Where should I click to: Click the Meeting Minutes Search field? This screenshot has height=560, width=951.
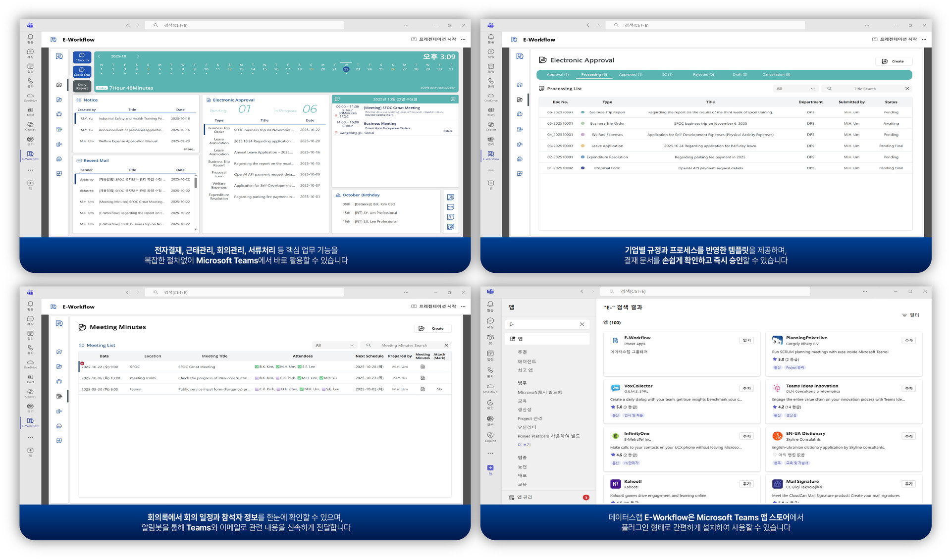pos(404,345)
